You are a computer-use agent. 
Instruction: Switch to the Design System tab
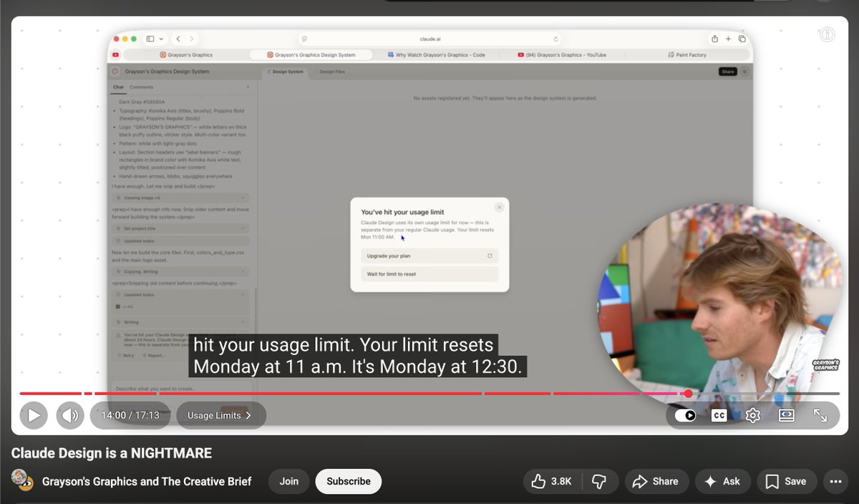pyautogui.click(x=285, y=72)
